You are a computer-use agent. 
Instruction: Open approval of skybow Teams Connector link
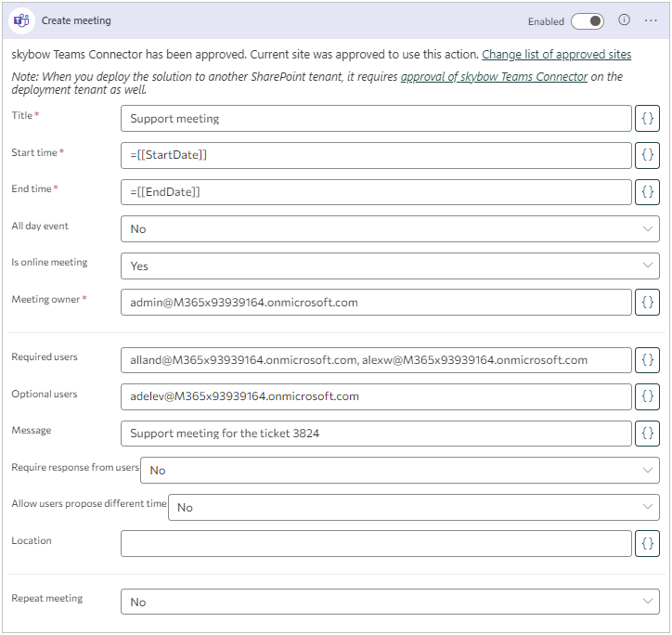(494, 77)
